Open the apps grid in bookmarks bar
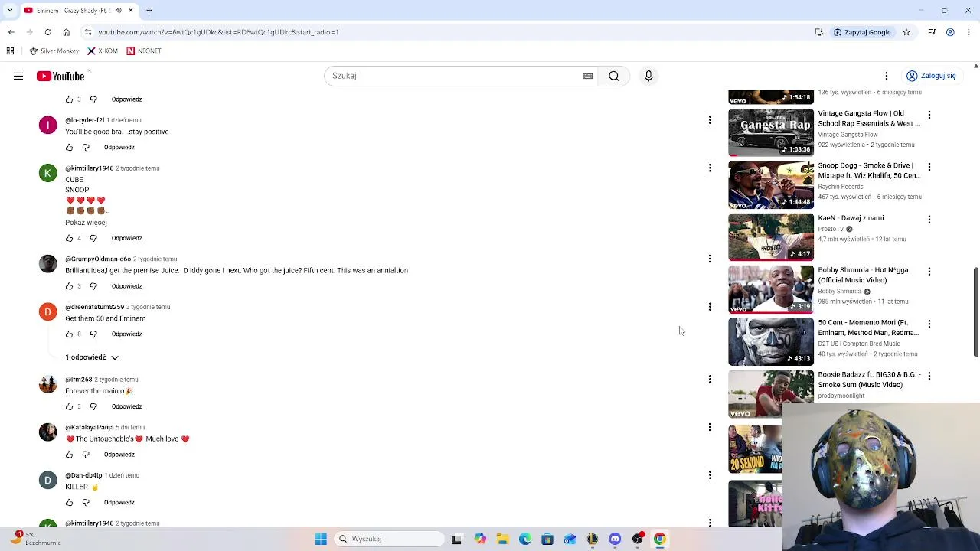Viewport: 980px width, 551px height. pos(10,51)
